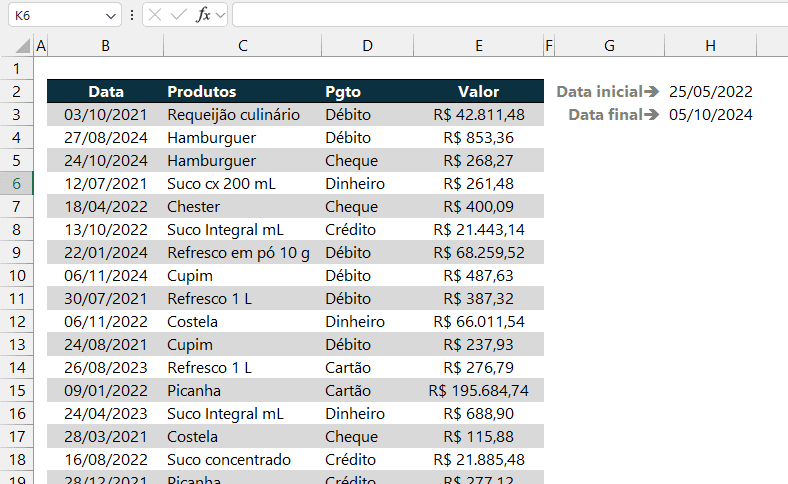Click date cell 06/11/2024
The width and height of the screenshot is (788, 484).
point(106,275)
